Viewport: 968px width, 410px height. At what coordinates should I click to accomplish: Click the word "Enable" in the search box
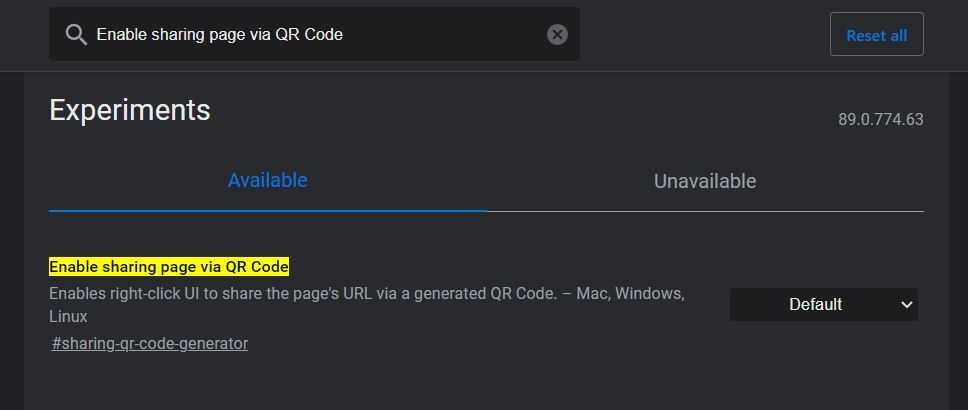pos(122,35)
